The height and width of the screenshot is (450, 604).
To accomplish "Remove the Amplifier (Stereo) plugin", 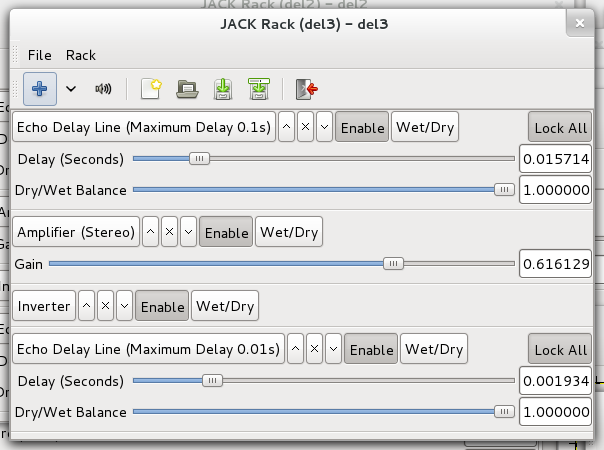I will [x=169, y=232].
